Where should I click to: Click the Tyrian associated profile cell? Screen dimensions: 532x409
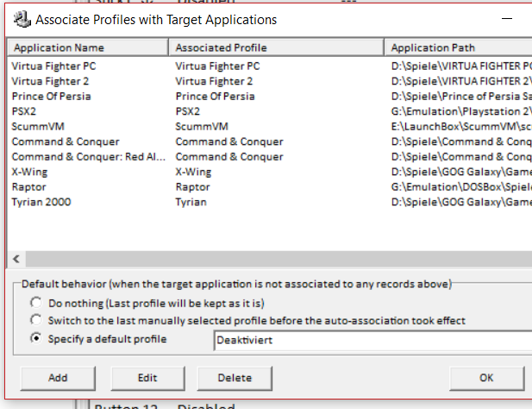click(x=191, y=202)
